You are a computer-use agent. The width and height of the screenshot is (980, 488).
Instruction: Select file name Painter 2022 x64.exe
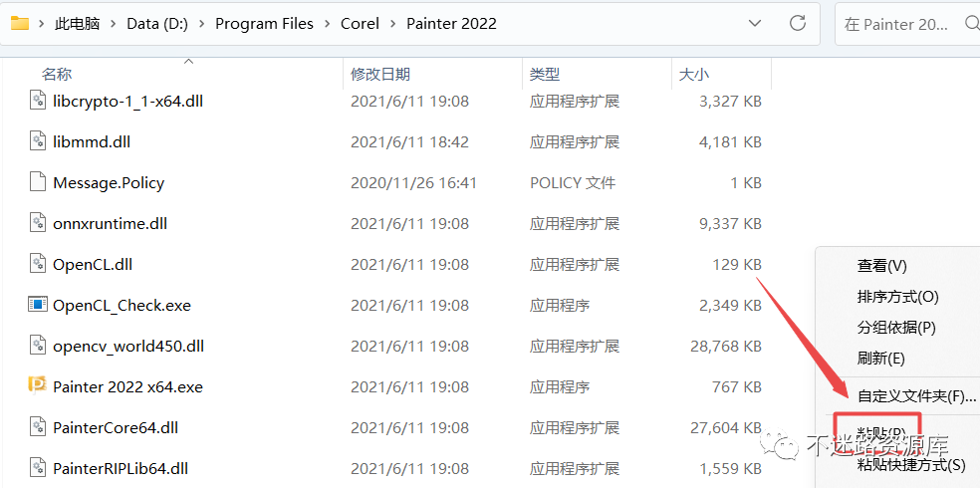(128, 387)
